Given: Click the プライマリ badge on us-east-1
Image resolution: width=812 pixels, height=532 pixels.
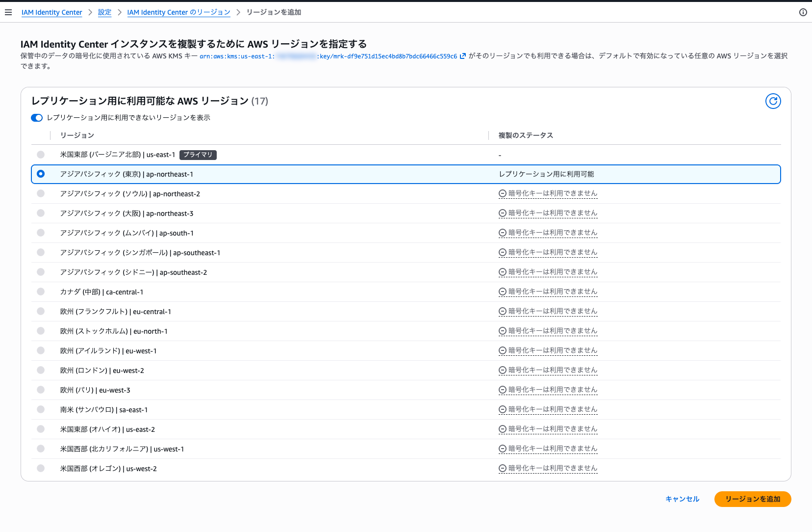Looking at the screenshot, I should coord(198,155).
